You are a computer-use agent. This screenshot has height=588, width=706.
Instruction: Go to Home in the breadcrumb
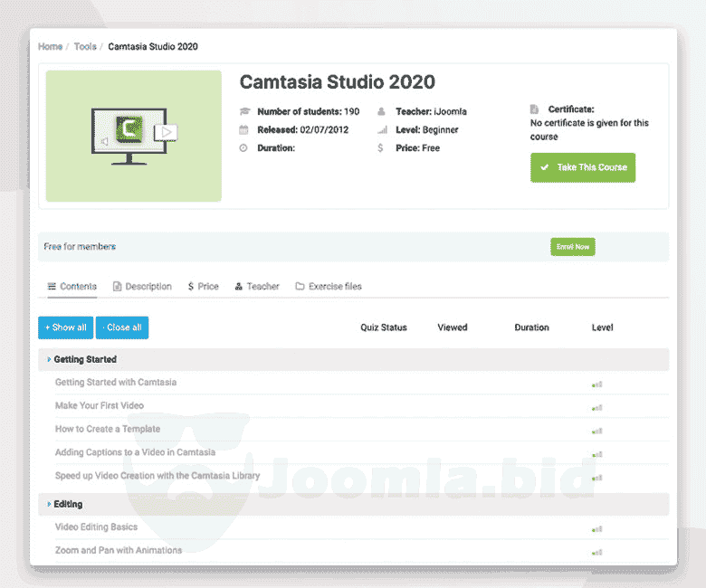pos(50,46)
